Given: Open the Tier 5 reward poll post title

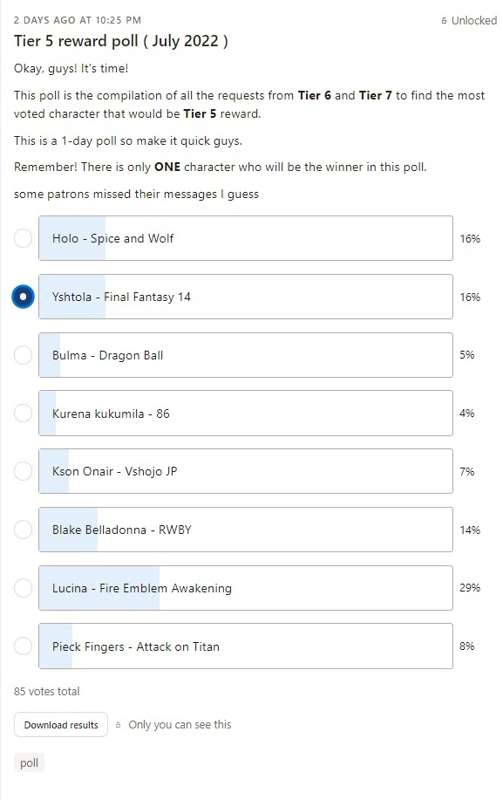Looking at the screenshot, I should (x=121, y=41).
